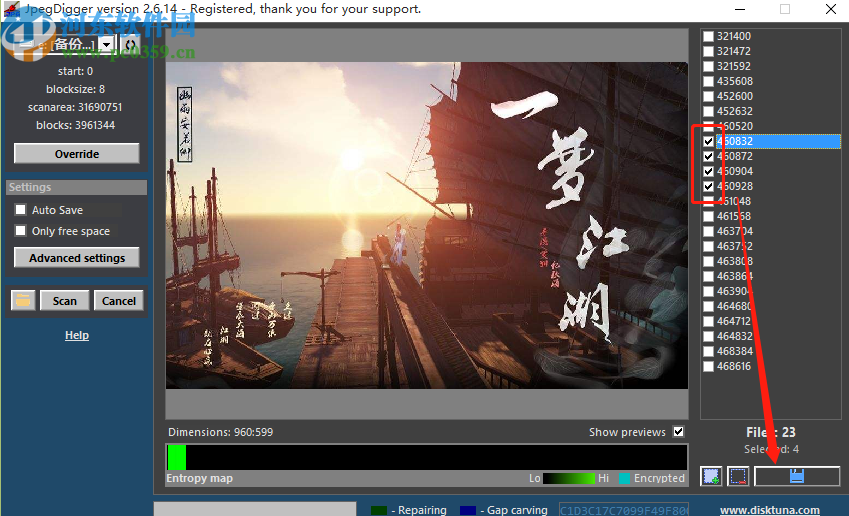Uncheck the Show previews checkbox
This screenshot has width=849, height=516.
click(678, 432)
